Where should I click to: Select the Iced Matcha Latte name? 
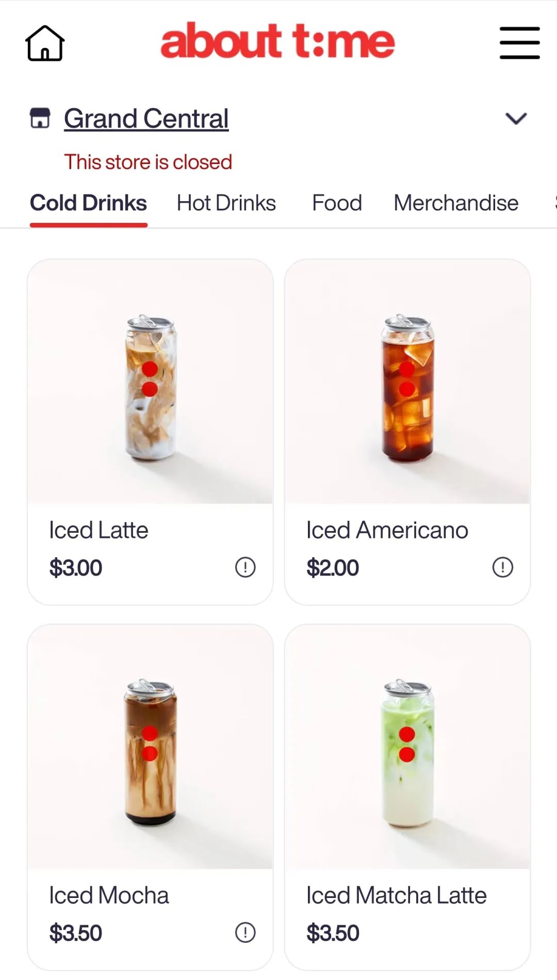396,895
